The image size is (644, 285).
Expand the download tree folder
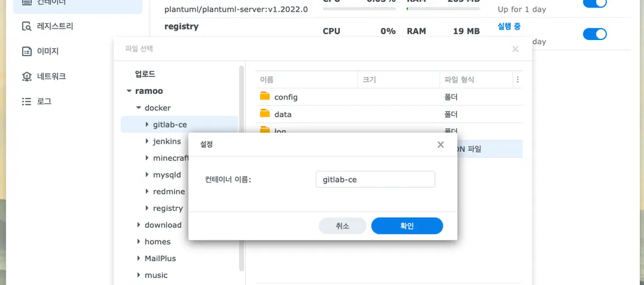pos(139,225)
